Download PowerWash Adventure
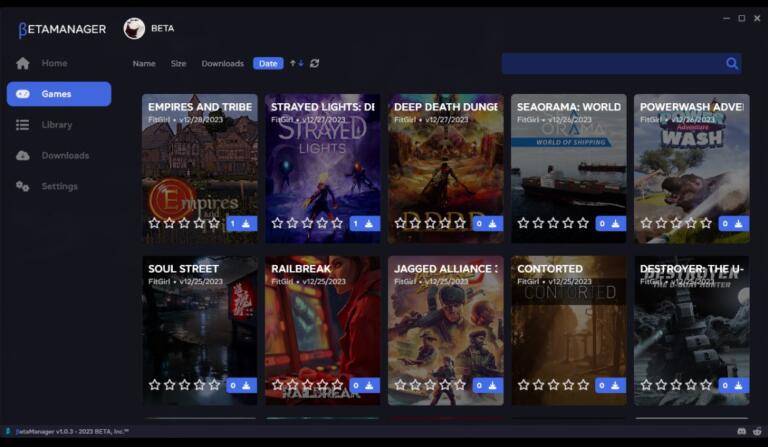Image resolution: width=768 pixels, height=447 pixels. (734, 224)
